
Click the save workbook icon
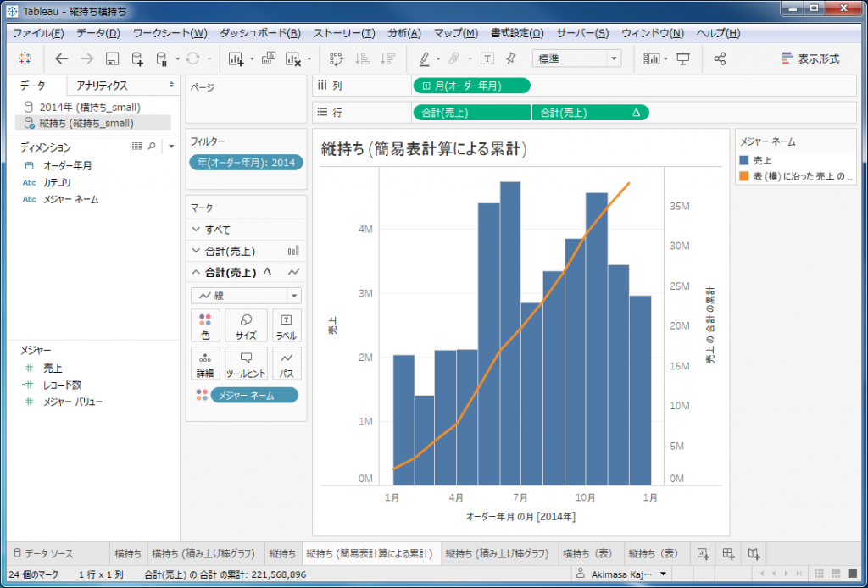pos(111,58)
